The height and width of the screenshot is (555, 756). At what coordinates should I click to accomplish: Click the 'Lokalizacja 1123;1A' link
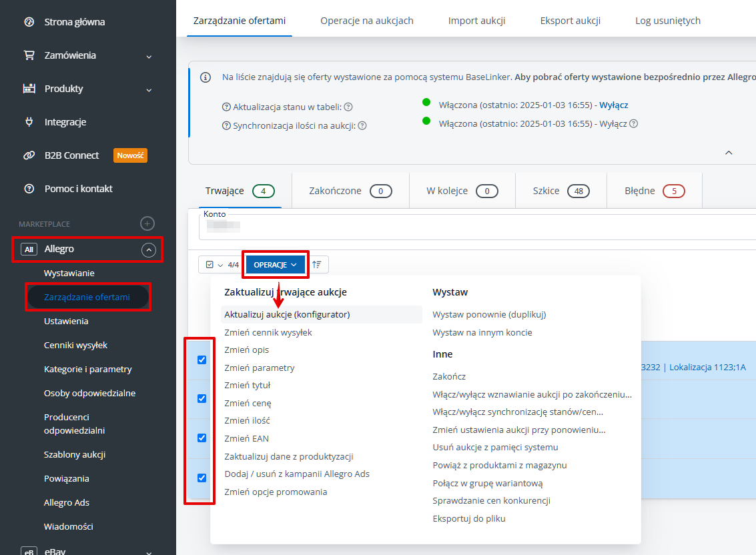[707, 368]
